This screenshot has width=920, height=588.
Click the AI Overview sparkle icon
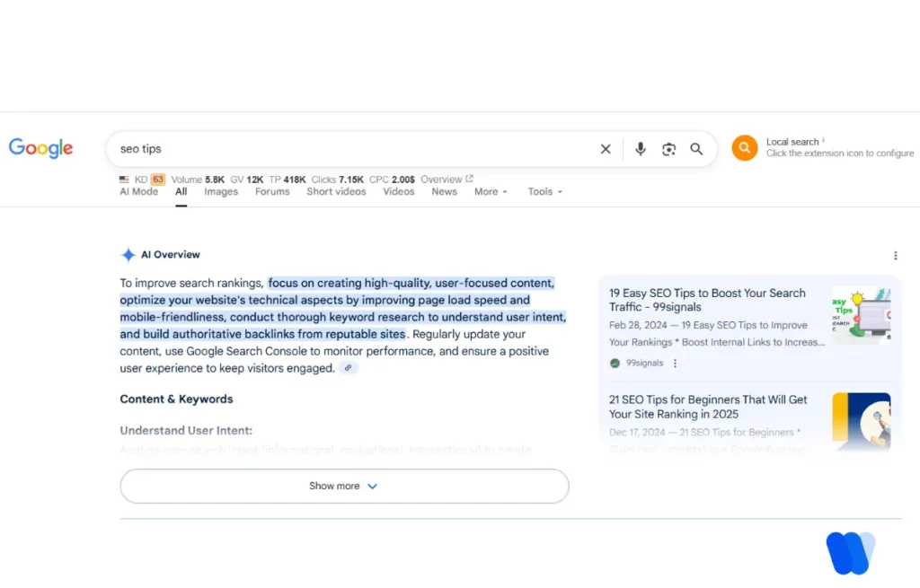(128, 254)
